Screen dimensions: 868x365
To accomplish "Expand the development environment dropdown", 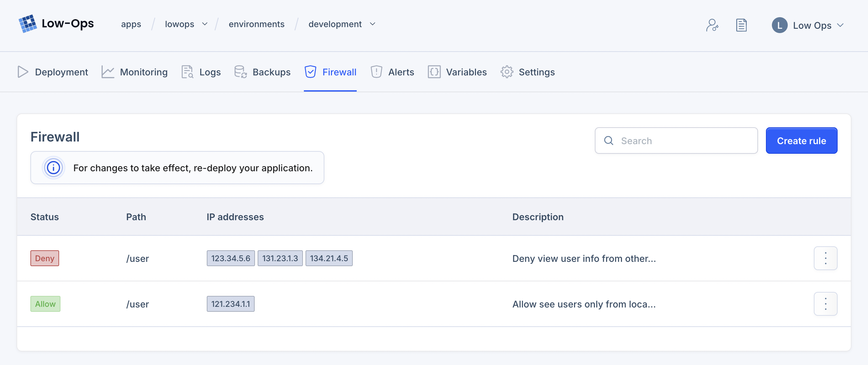I will tap(372, 24).
